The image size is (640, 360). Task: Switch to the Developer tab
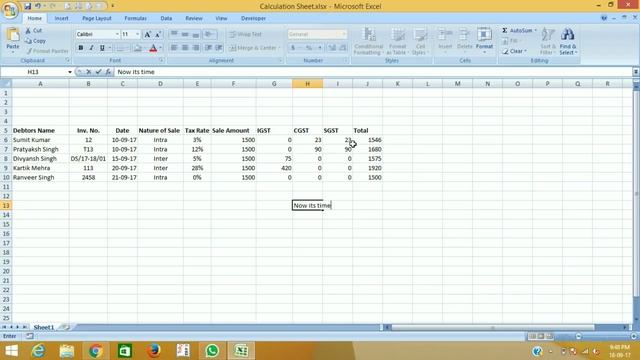point(253,18)
